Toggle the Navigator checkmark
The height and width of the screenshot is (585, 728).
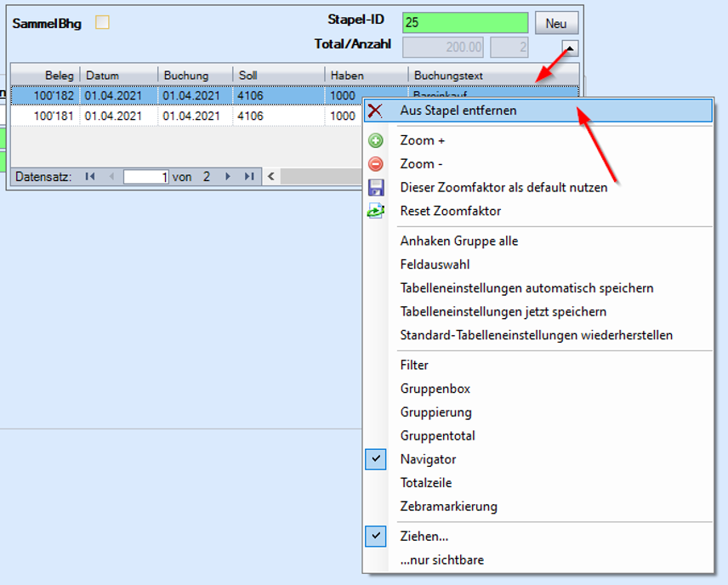tap(376, 459)
